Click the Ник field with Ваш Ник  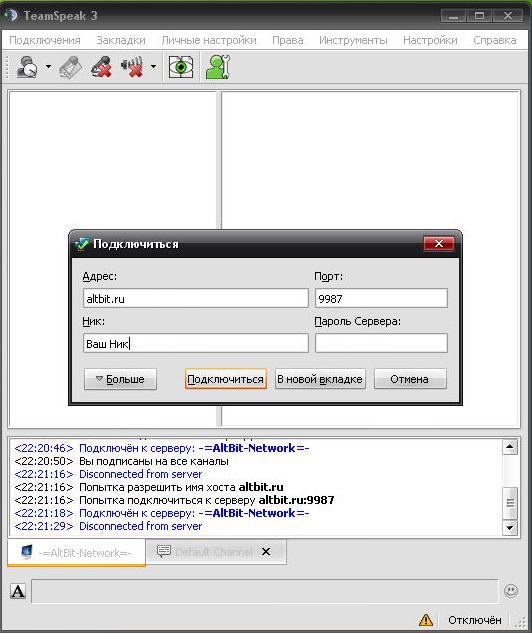click(196, 343)
